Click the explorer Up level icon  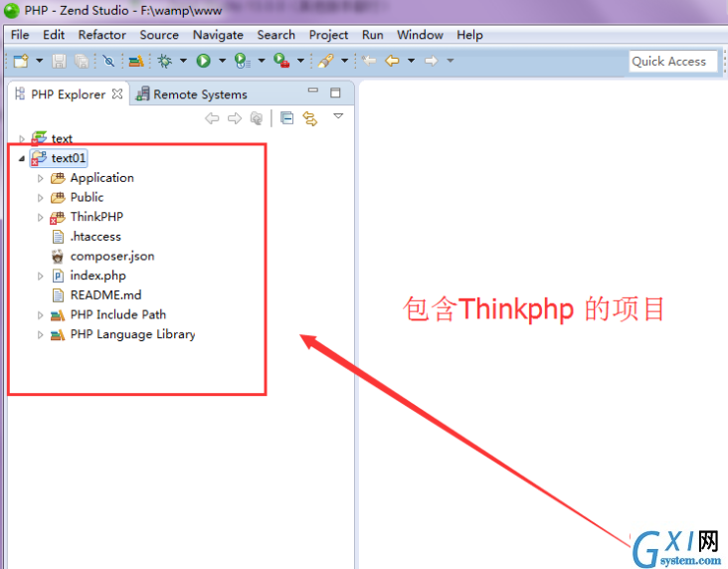pyautogui.click(x=257, y=118)
